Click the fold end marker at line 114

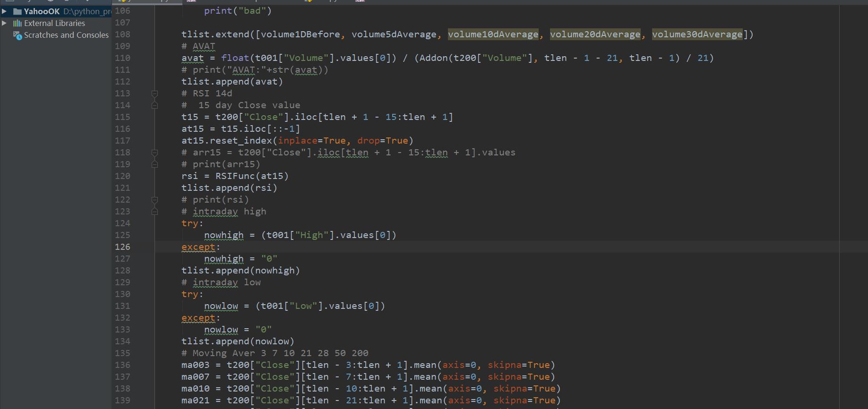click(x=155, y=105)
